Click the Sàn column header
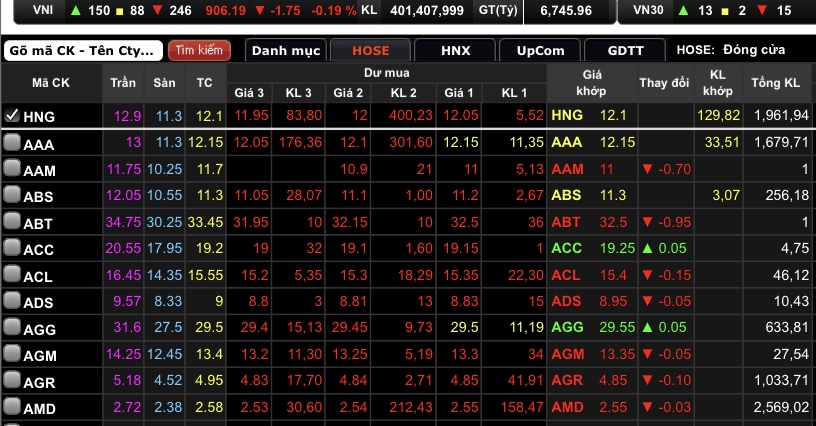This screenshot has width=816, height=426. pyautogui.click(x=164, y=83)
